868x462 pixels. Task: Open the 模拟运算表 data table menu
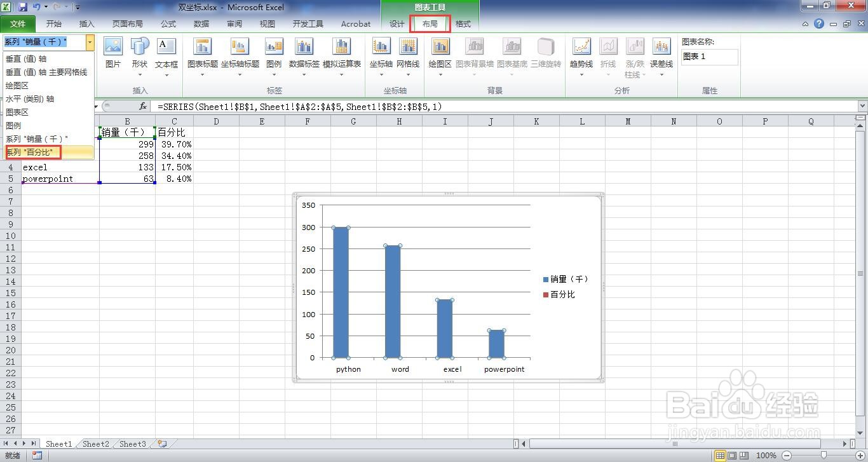point(342,57)
